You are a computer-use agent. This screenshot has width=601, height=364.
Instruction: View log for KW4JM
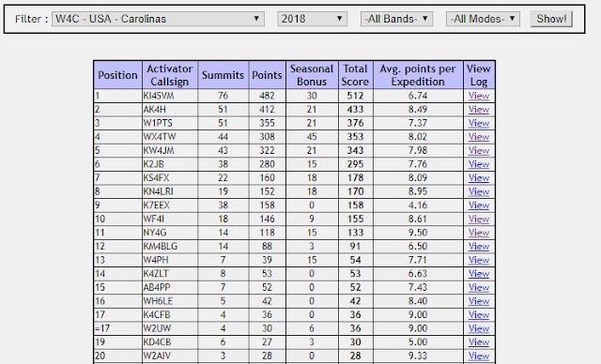[x=479, y=150]
